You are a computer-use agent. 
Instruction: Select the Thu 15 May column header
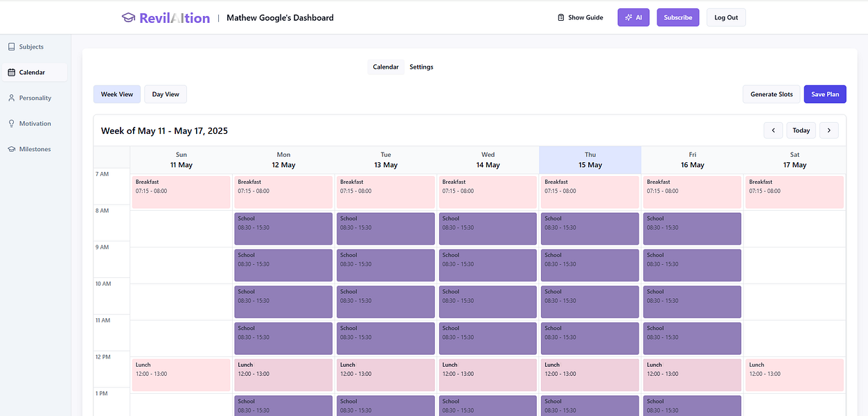tap(590, 160)
